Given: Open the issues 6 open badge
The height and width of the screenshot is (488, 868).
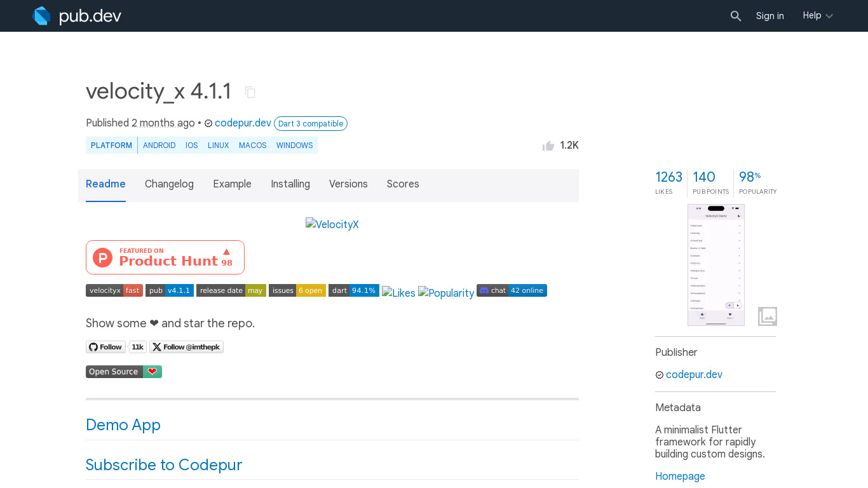Looking at the screenshot, I should click(297, 290).
